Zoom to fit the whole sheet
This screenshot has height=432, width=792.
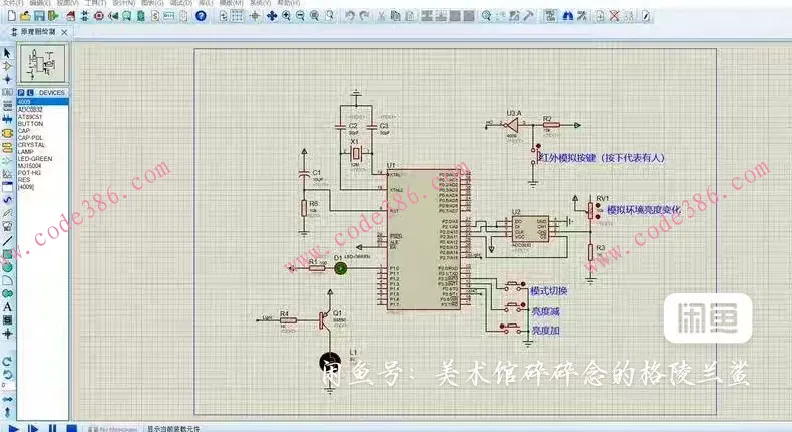[315, 16]
